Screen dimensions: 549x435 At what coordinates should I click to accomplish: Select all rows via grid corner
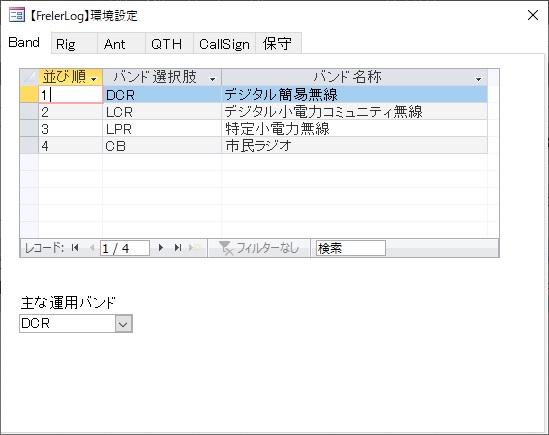tap(29, 77)
